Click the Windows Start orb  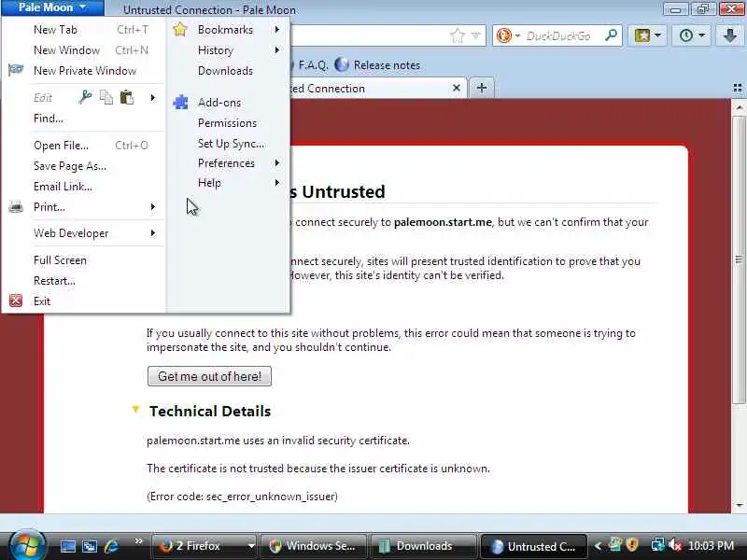point(27,545)
